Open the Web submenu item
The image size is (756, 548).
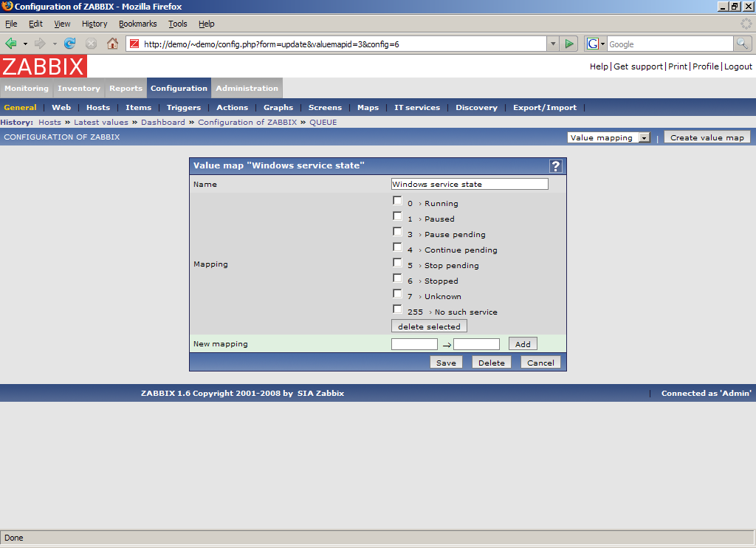(x=61, y=108)
